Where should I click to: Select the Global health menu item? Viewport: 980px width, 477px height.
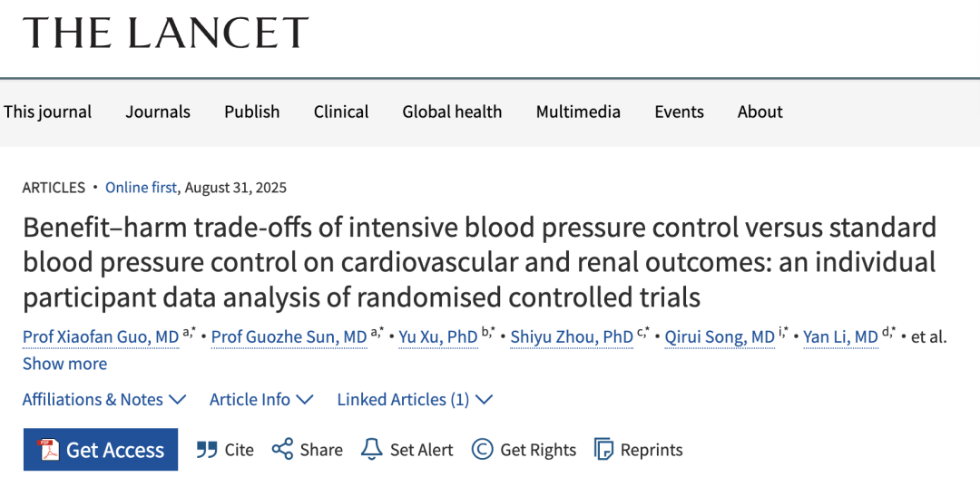coord(452,112)
